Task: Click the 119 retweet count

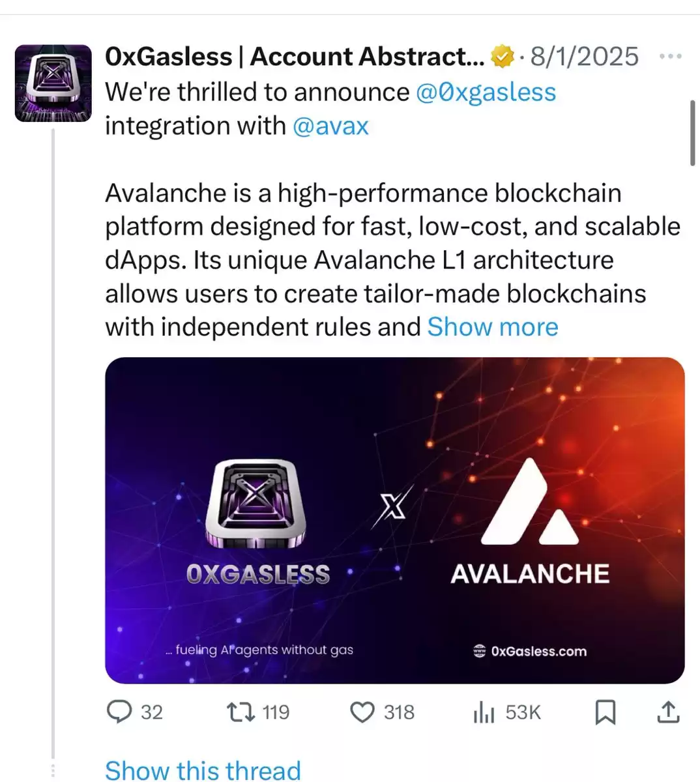Action: click(276, 712)
